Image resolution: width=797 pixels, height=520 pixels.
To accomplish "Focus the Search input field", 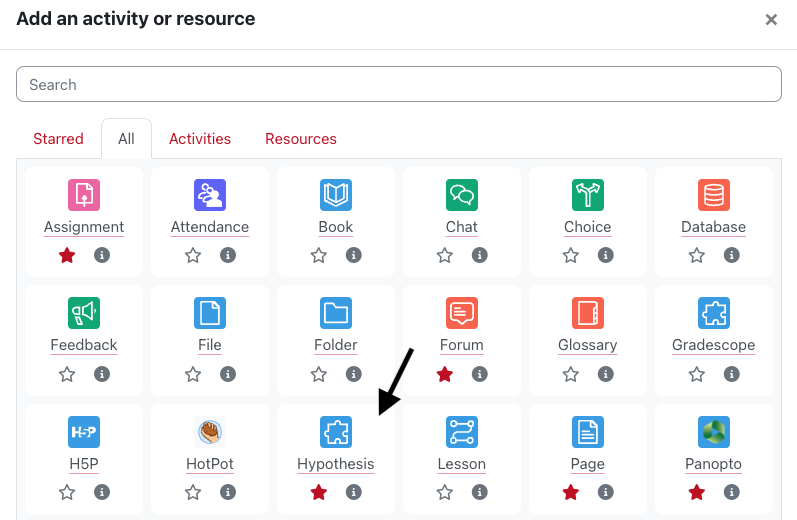I will pos(399,85).
